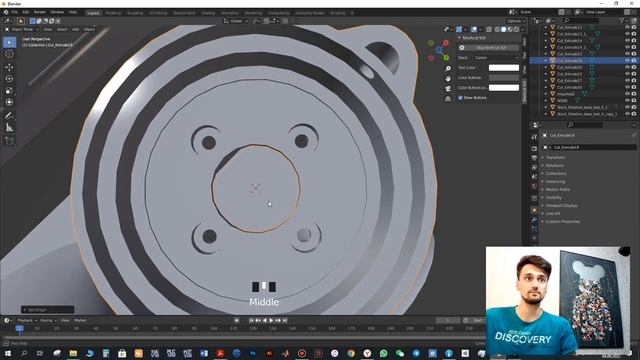Screen dimensions: 640x360
Task: Toggle eye icon on first outliner row
Action: [x=627, y=27]
